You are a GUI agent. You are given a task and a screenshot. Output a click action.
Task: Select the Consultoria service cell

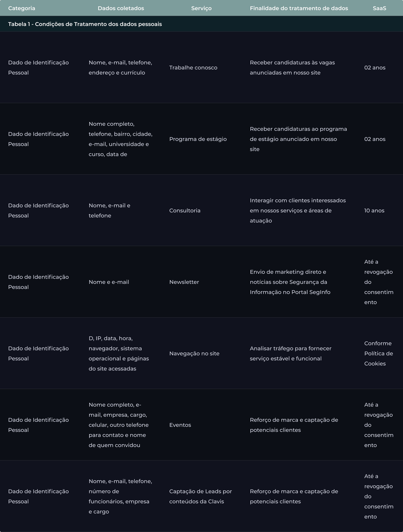pyautogui.click(x=185, y=210)
